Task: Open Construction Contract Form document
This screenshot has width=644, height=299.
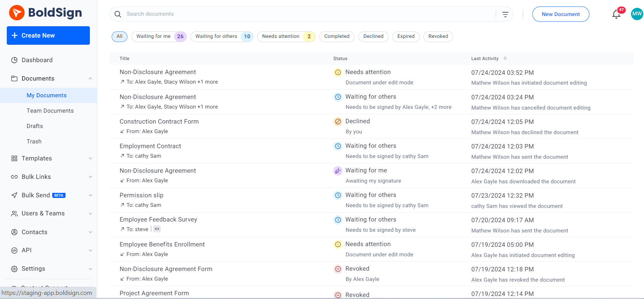Action: coord(159,122)
